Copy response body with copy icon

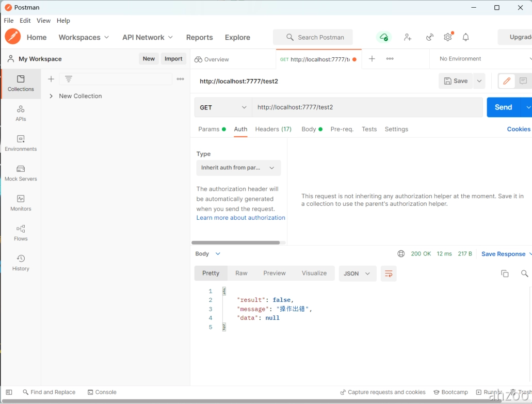tap(505, 273)
